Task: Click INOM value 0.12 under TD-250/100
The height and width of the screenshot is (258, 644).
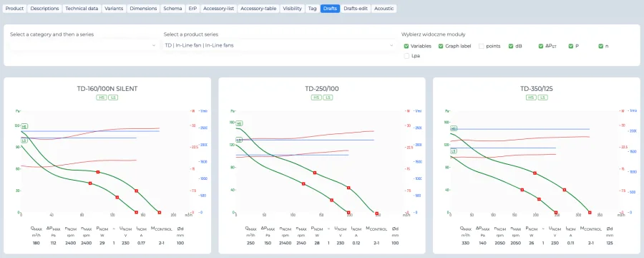Action: 356,243
